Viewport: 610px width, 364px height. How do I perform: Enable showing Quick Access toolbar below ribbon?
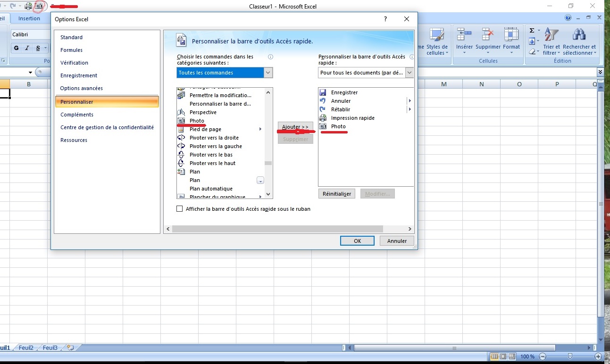179,209
